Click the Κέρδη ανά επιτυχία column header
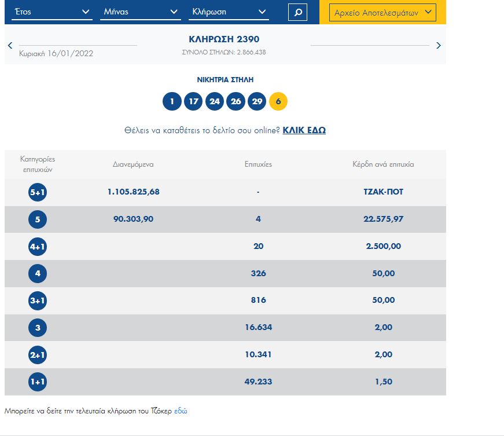 click(x=383, y=164)
